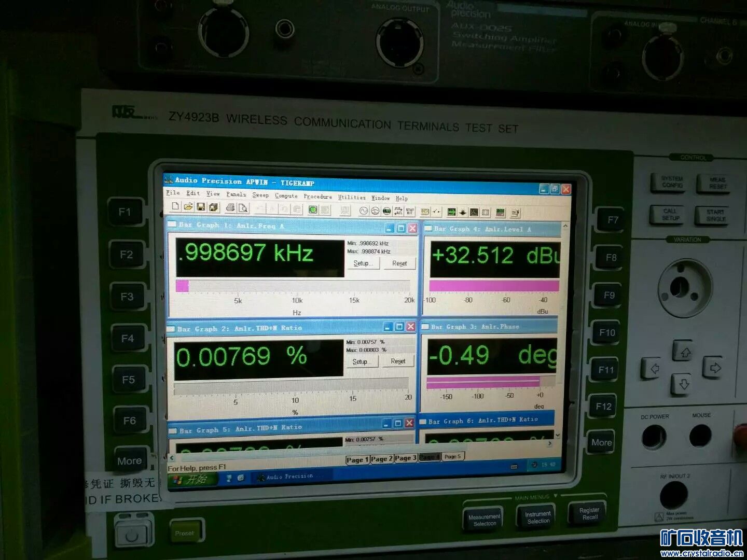Open the Sweep panel icon
Image resolution: width=747 pixels, height=560 pixels.
(x=424, y=212)
